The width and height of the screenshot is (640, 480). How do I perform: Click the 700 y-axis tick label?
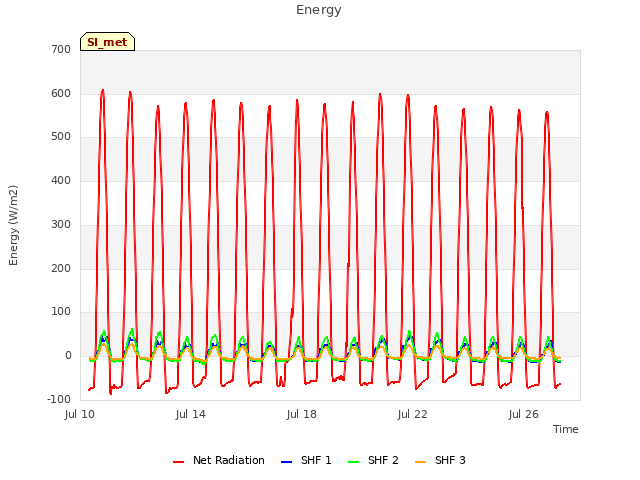[x=61, y=49]
